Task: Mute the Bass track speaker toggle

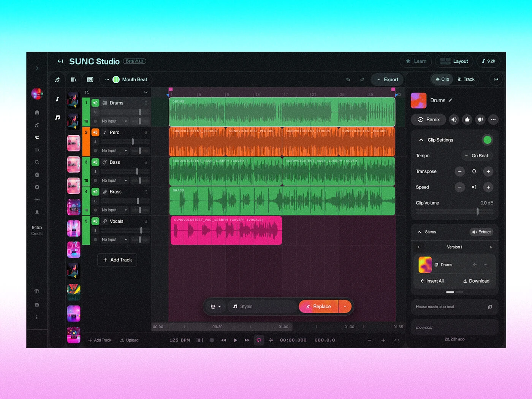Action: point(95,162)
